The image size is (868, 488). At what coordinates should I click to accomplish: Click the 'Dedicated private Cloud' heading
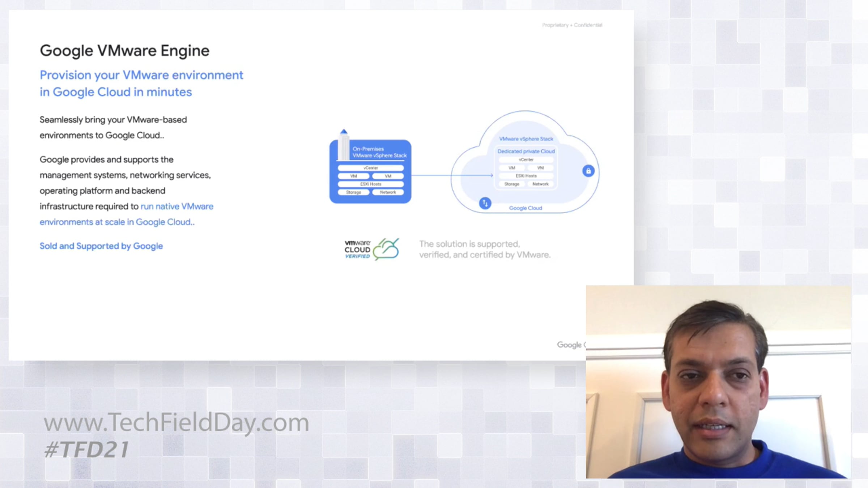pyautogui.click(x=526, y=151)
